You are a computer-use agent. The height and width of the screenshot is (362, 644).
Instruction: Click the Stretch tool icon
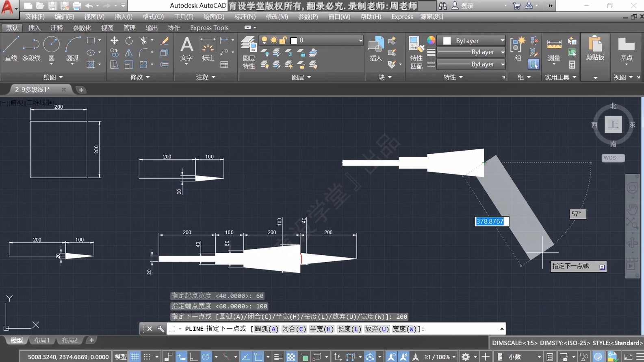coord(115,65)
